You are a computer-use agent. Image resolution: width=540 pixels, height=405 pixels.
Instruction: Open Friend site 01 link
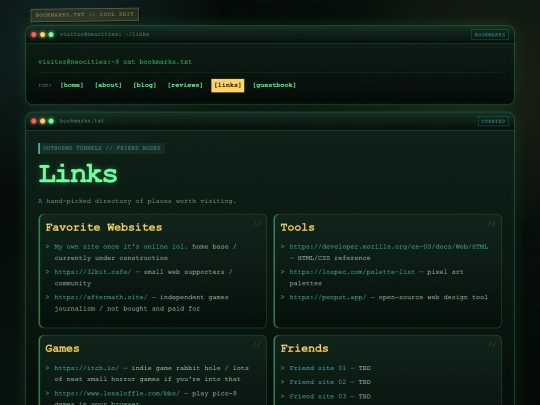coord(318,368)
